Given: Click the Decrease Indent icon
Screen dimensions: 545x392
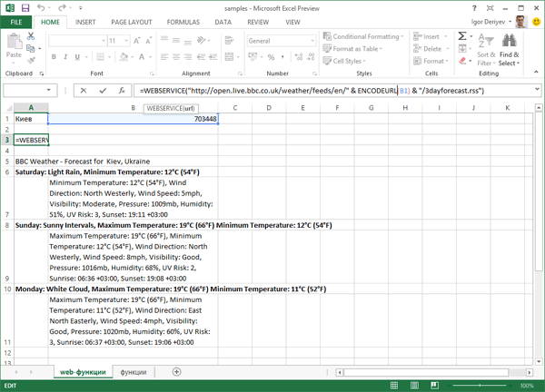Looking at the screenshot, I should point(201,57).
